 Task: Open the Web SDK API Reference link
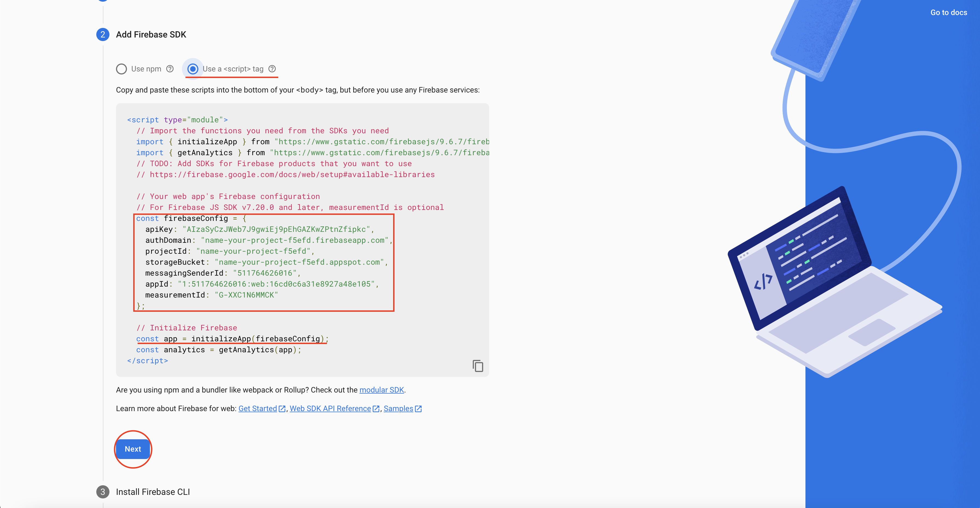(330, 408)
